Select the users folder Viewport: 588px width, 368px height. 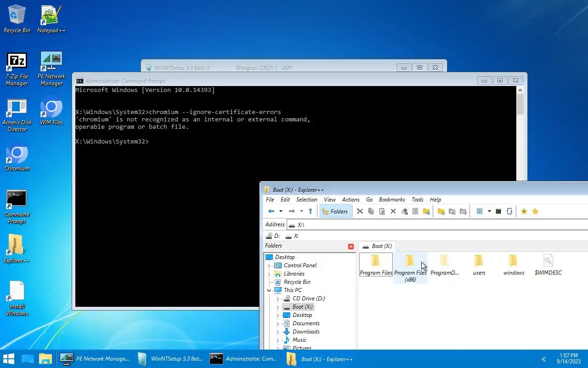[x=479, y=265]
